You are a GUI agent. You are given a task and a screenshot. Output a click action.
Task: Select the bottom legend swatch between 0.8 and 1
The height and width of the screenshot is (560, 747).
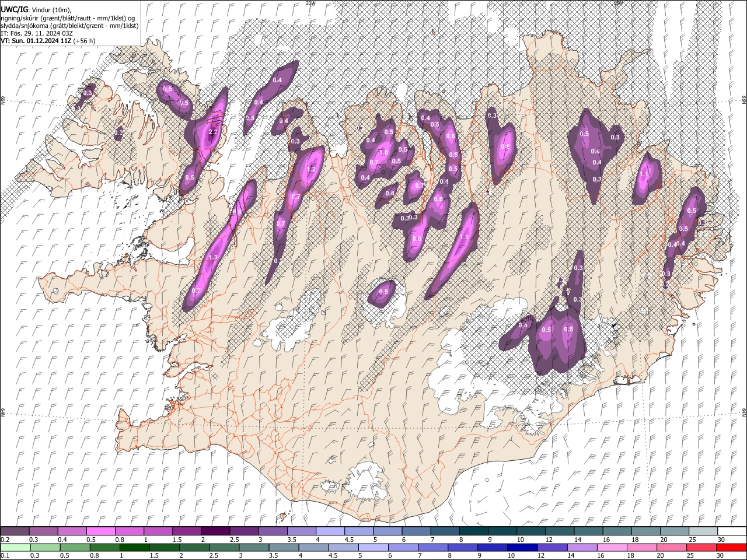[x=104, y=547]
